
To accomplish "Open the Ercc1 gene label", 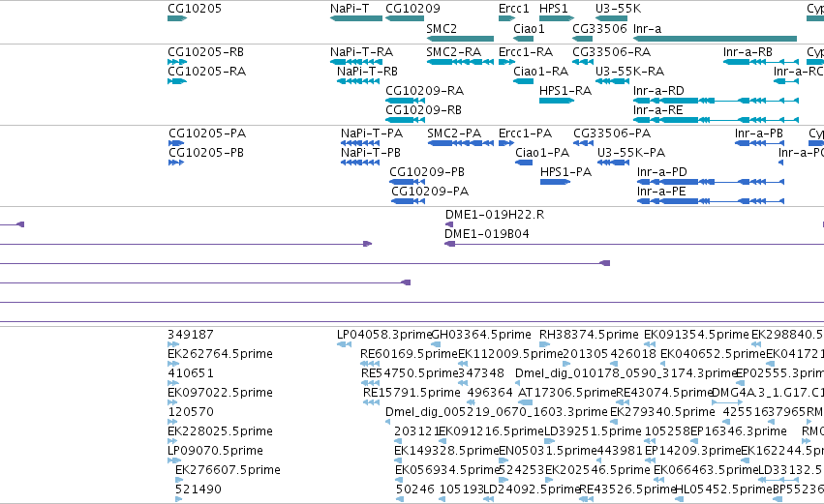I will [513, 9].
